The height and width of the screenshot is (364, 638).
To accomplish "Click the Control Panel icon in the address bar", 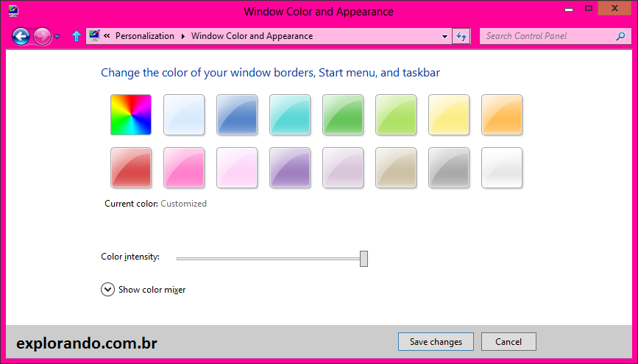I will pos(94,36).
